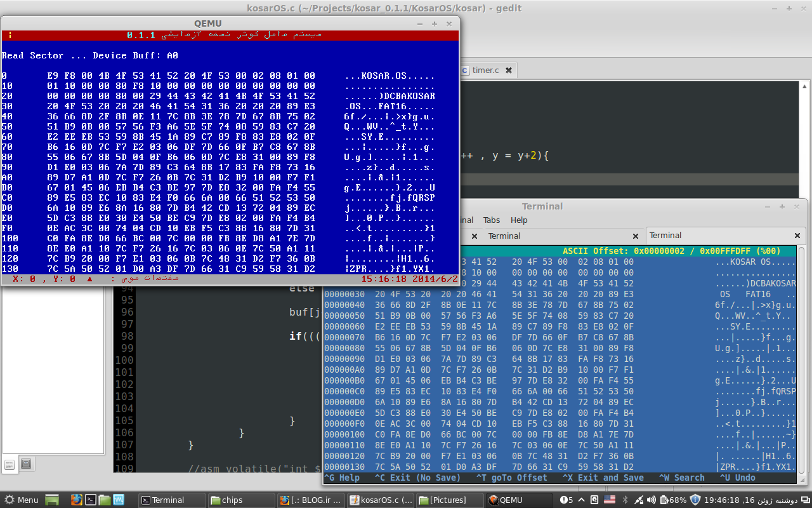Switch to gedit side panel documents tab

click(x=10, y=464)
